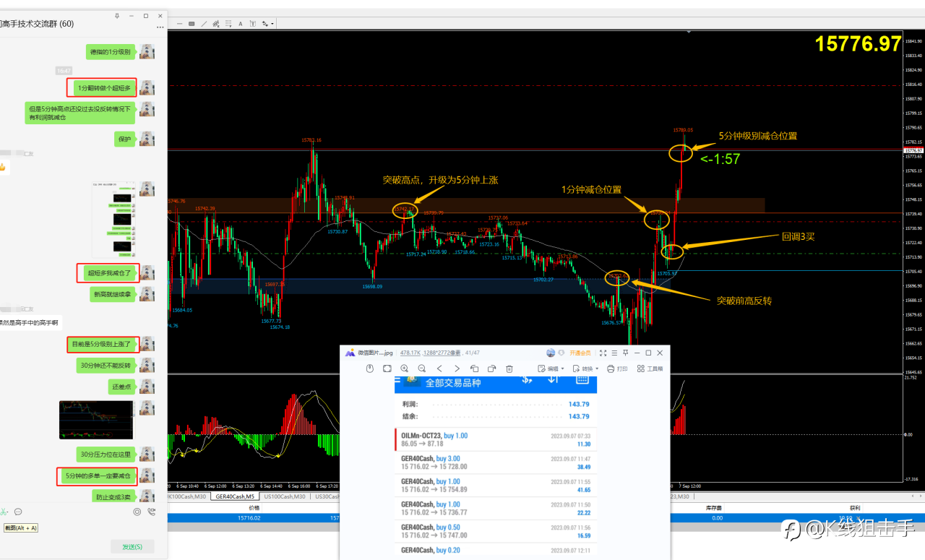Click the image filename 微信图片...jpg title
The width and height of the screenshot is (925, 560).
(x=377, y=353)
